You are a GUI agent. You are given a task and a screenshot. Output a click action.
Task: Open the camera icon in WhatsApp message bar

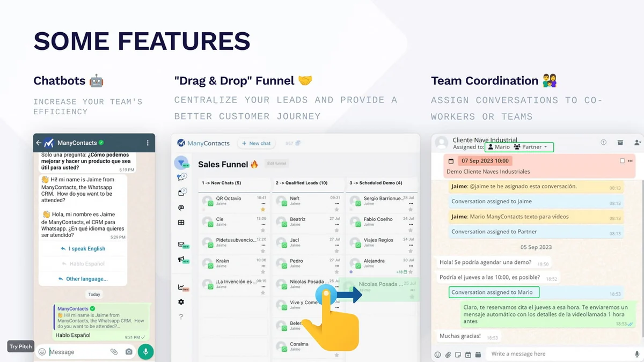(x=129, y=352)
